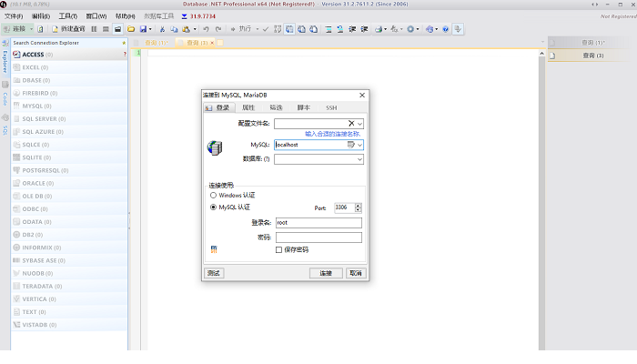Screen dimensions: 637x364
Task: Switch to the 筛选 tab in dialog
Action: coord(276,107)
